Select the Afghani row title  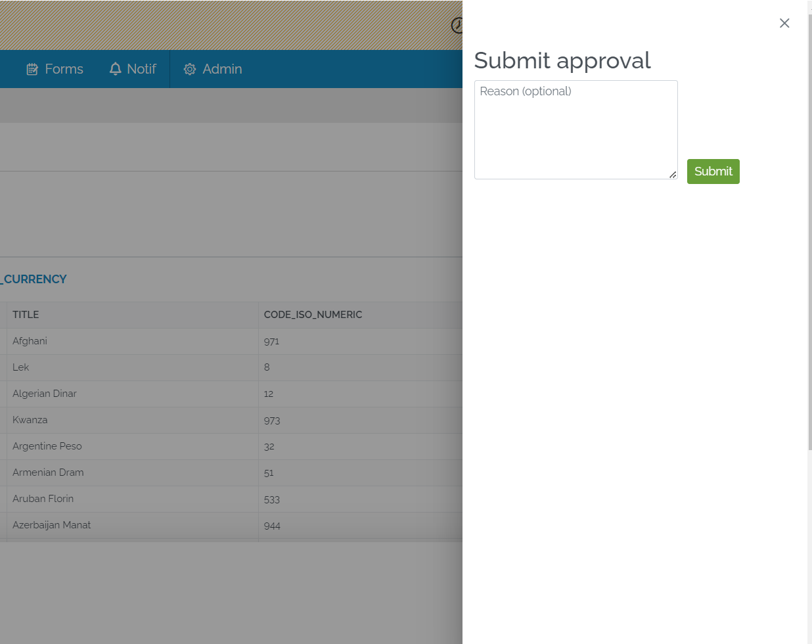point(30,341)
